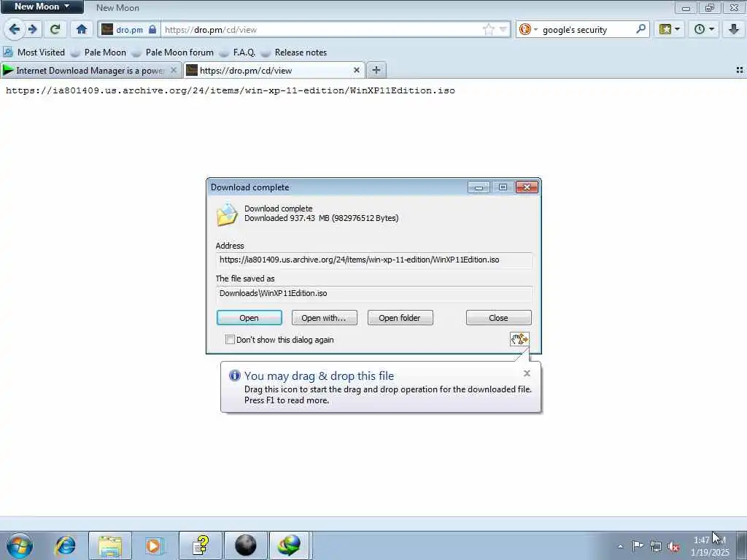Go back with the browser back arrow
Screen dimensions: 747x560
pos(15,29)
